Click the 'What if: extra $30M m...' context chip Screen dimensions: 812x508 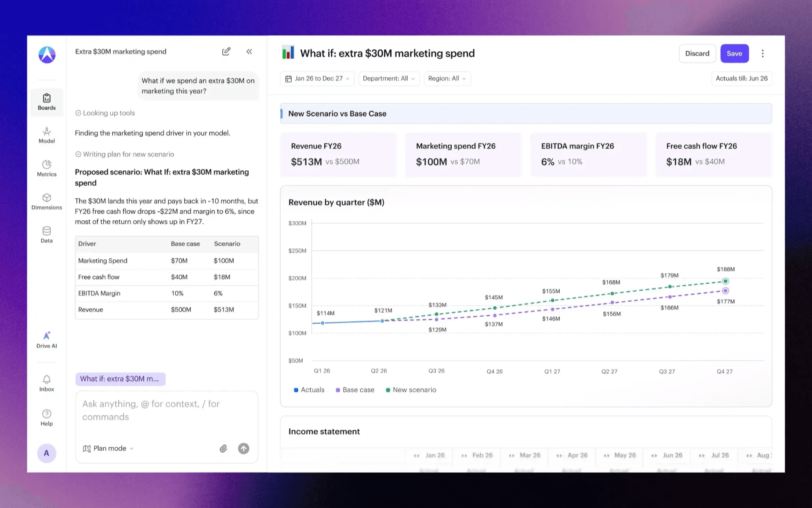pos(120,379)
